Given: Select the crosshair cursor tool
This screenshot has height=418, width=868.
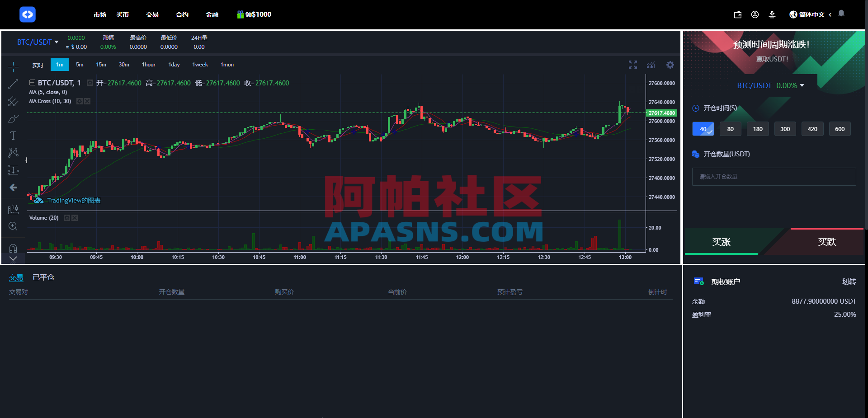Looking at the screenshot, I should tap(13, 67).
